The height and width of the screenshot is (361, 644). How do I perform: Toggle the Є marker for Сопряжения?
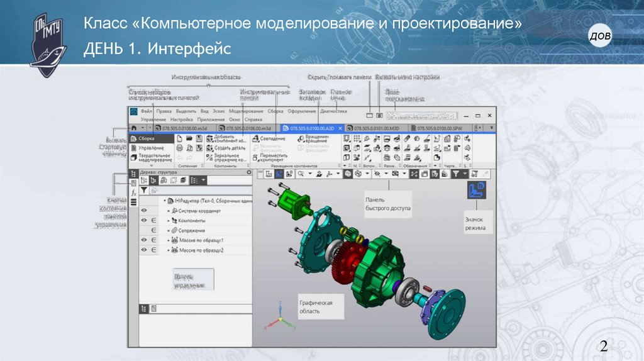[x=153, y=230]
